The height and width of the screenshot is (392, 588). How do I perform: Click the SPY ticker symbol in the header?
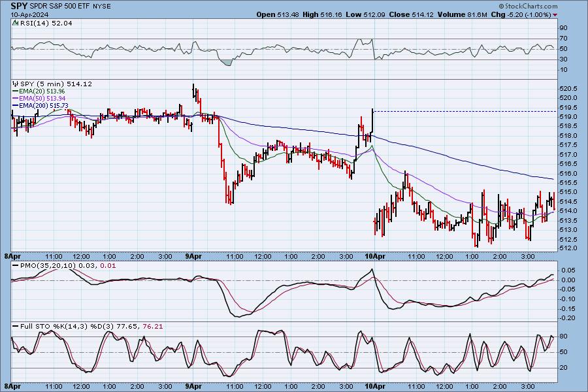tap(19, 6)
